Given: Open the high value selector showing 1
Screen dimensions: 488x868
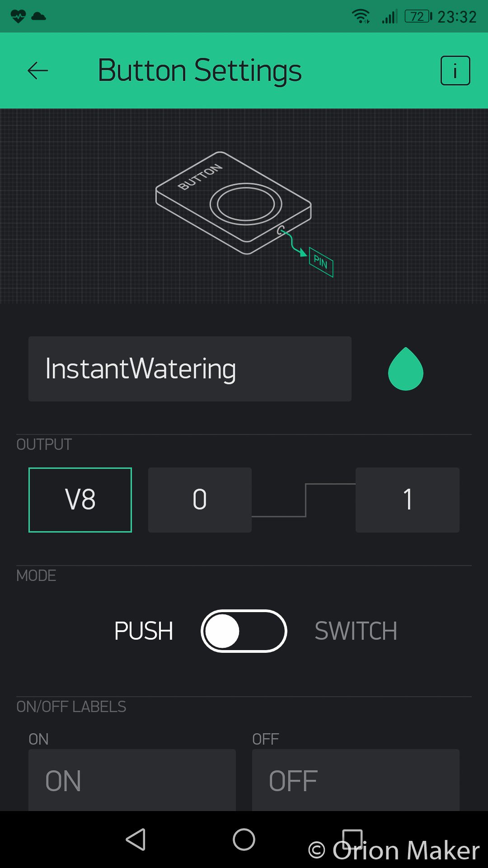Looking at the screenshot, I should coord(407,500).
